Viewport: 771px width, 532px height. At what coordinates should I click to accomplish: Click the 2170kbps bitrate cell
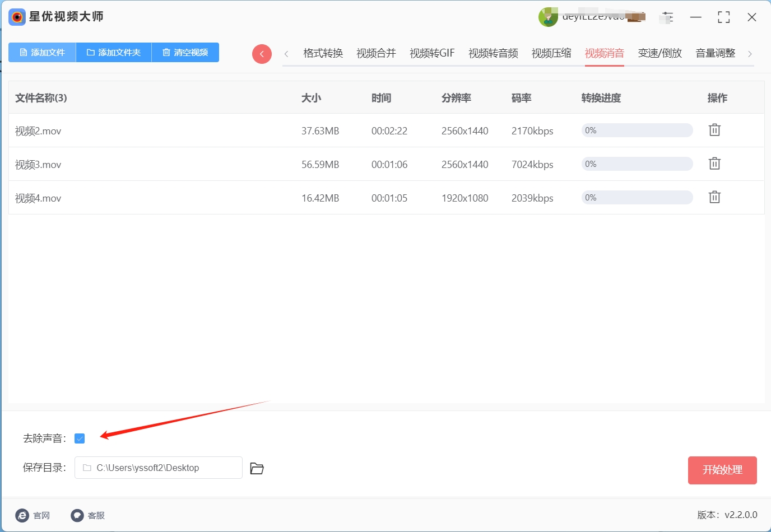(532, 131)
